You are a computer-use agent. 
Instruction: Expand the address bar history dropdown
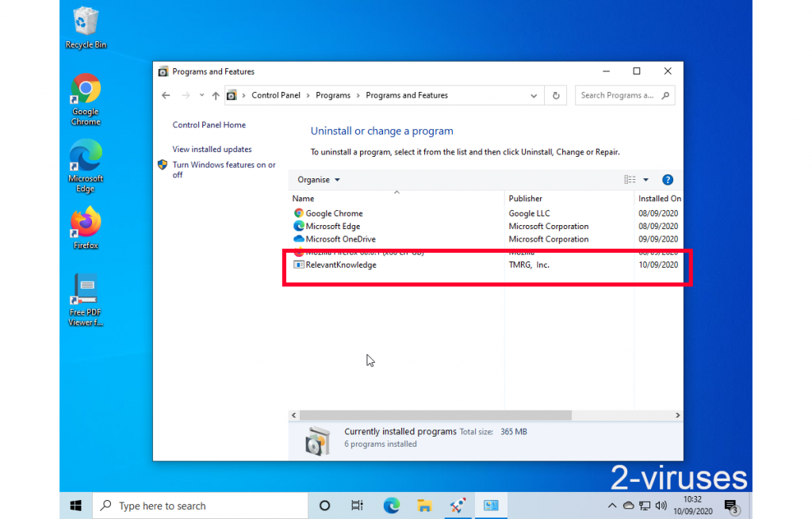pos(534,96)
